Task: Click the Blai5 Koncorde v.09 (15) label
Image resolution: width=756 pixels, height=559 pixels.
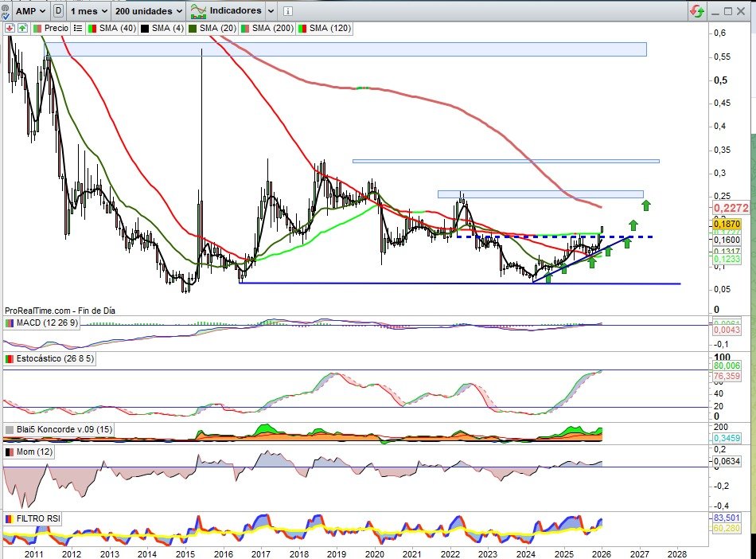Action: 64,429
